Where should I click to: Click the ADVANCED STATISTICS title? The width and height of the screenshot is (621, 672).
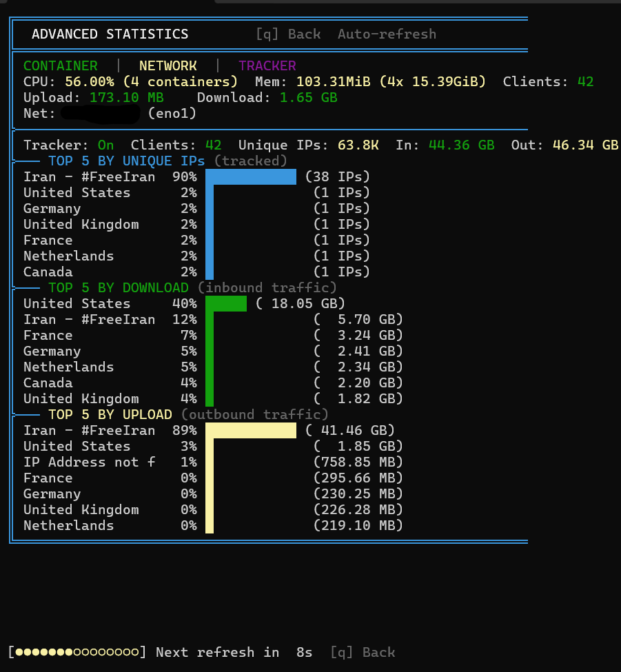coord(110,34)
